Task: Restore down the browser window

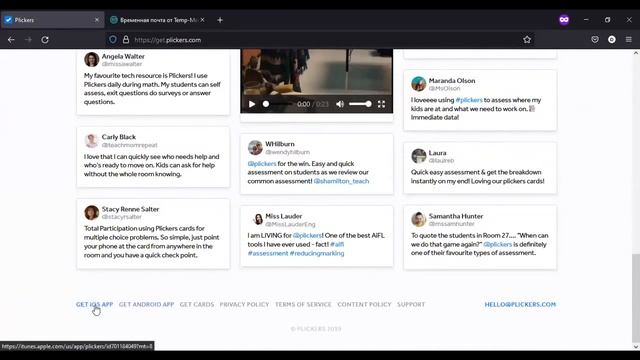Action: (607, 20)
